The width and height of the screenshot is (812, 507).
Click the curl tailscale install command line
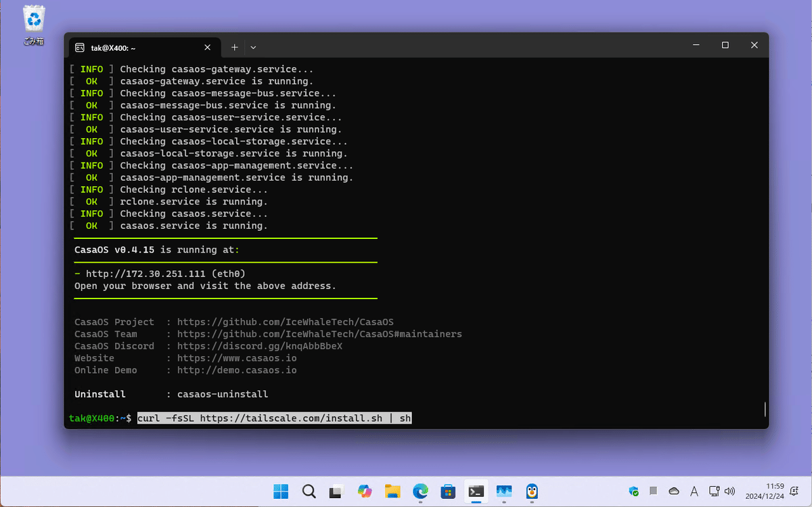coord(274,418)
